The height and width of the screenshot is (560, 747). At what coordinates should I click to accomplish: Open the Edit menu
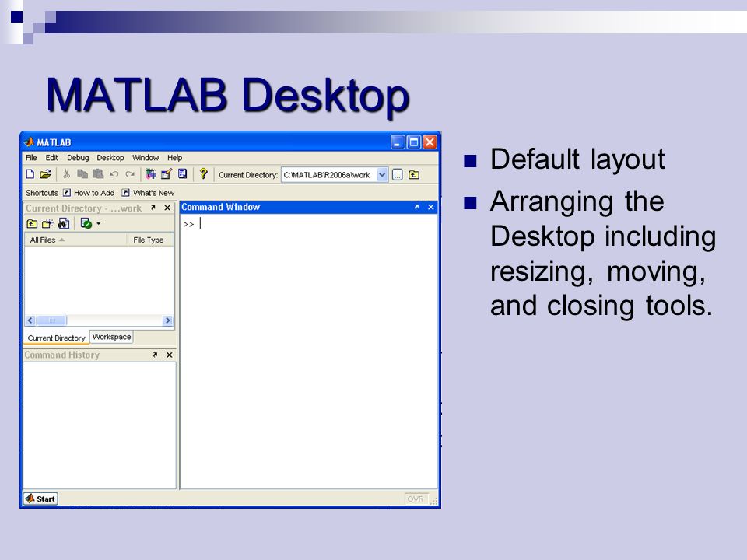click(x=51, y=158)
